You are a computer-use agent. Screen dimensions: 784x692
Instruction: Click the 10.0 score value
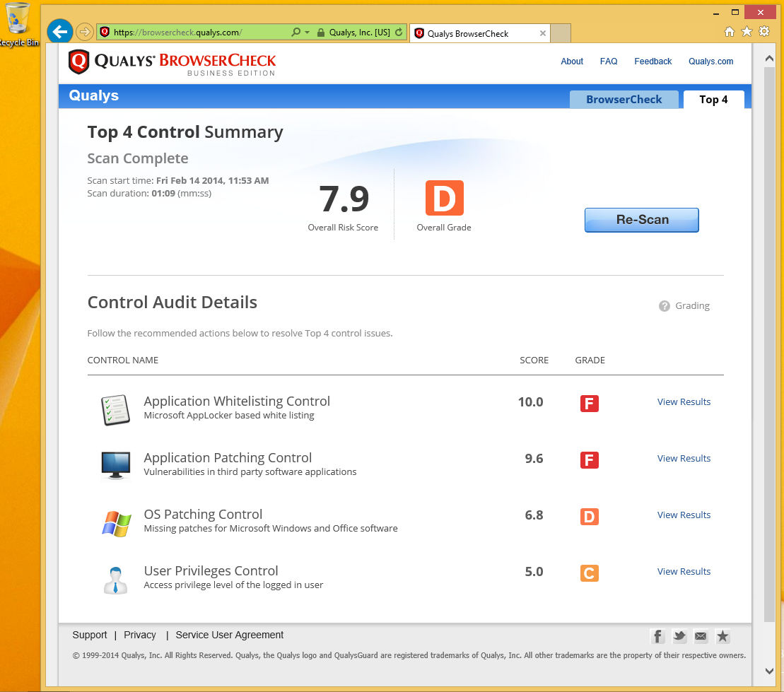pos(530,402)
